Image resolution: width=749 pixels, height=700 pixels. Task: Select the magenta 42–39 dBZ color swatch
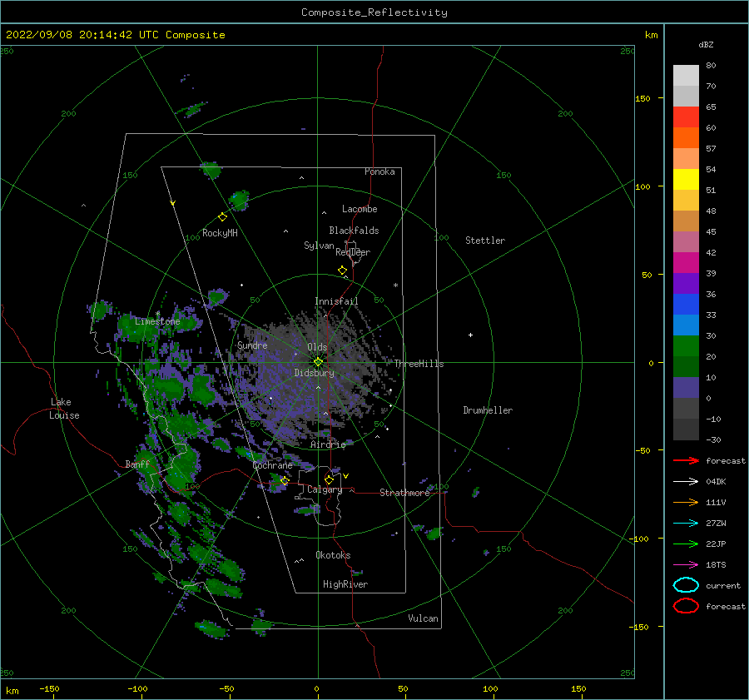pos(686,262)
